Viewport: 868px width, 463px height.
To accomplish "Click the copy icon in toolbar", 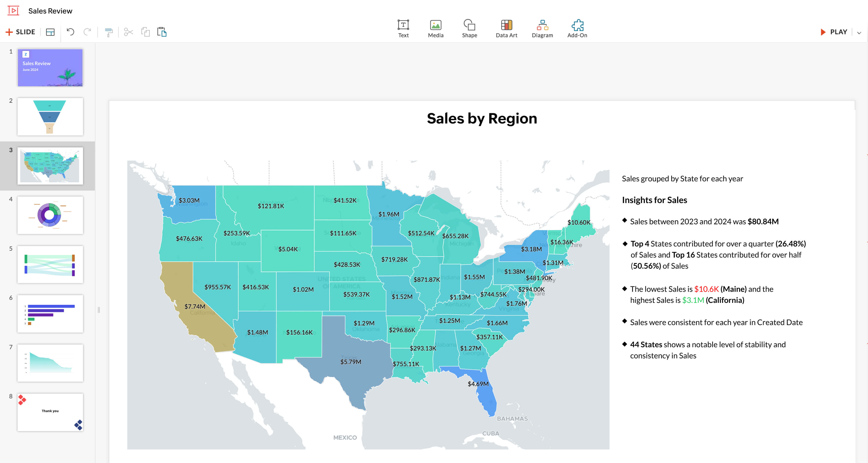I will (x=145, y=32).
